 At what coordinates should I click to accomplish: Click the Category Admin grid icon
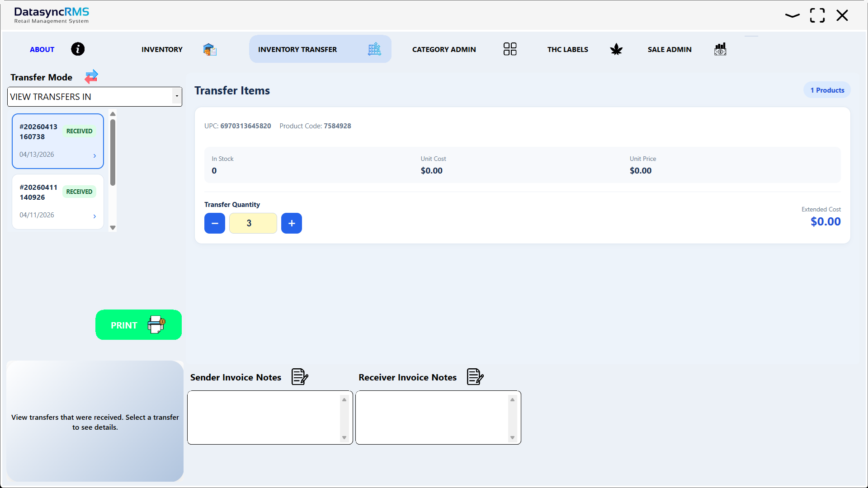[x=510, y=49]
